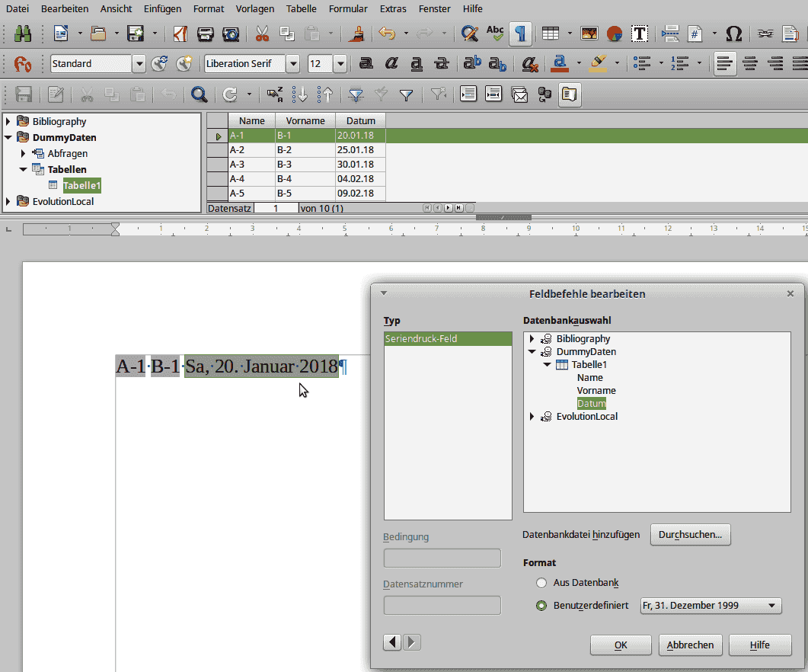The image size is (808, 672).
Task: Click the Durchsuchen... button
Action: coord(691,535)
